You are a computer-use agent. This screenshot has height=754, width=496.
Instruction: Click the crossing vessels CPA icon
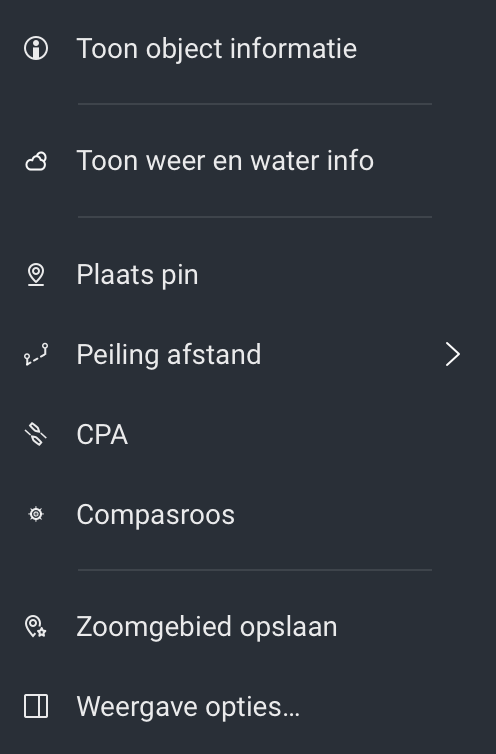tap(36, 434)
